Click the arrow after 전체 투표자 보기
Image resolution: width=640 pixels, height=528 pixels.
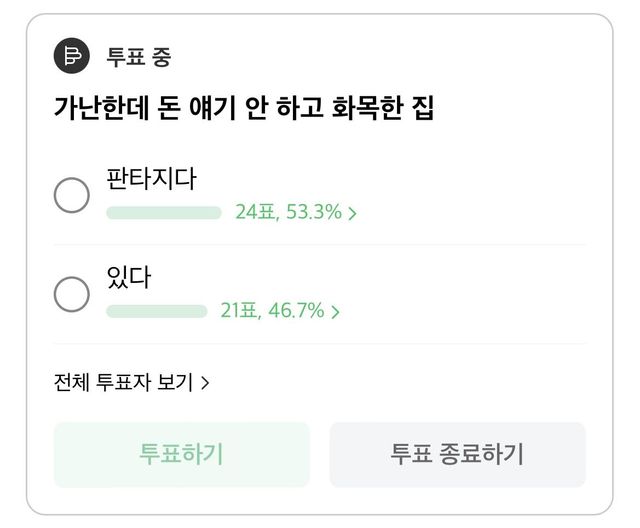tap(205, 383)
